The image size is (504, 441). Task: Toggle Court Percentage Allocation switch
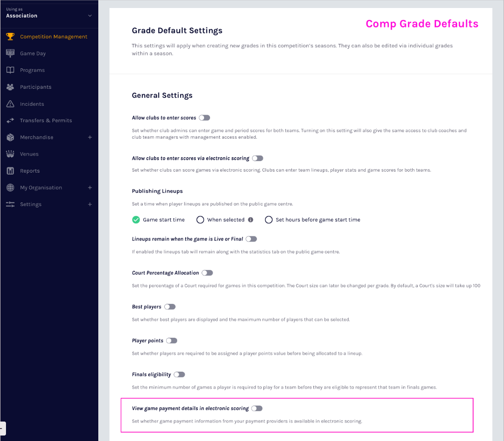(207, 273)
